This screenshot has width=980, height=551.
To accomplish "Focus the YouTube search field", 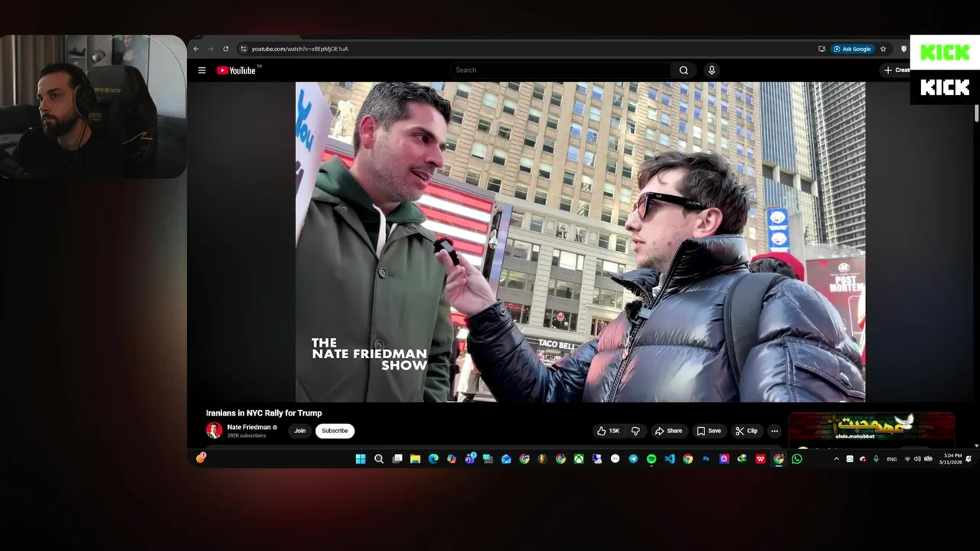I will [560, 70].
